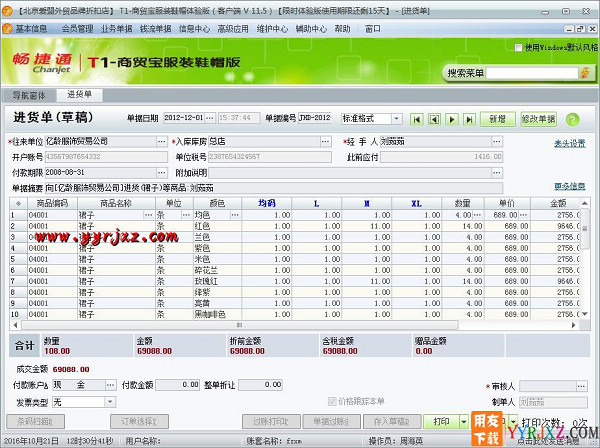
Task: Open the 更多信息 link
Action: (x=569, y=186)
